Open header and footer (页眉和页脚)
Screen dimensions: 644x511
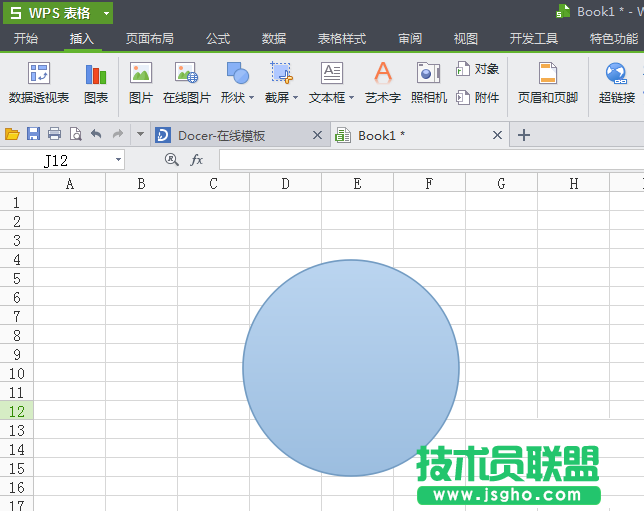547,84
